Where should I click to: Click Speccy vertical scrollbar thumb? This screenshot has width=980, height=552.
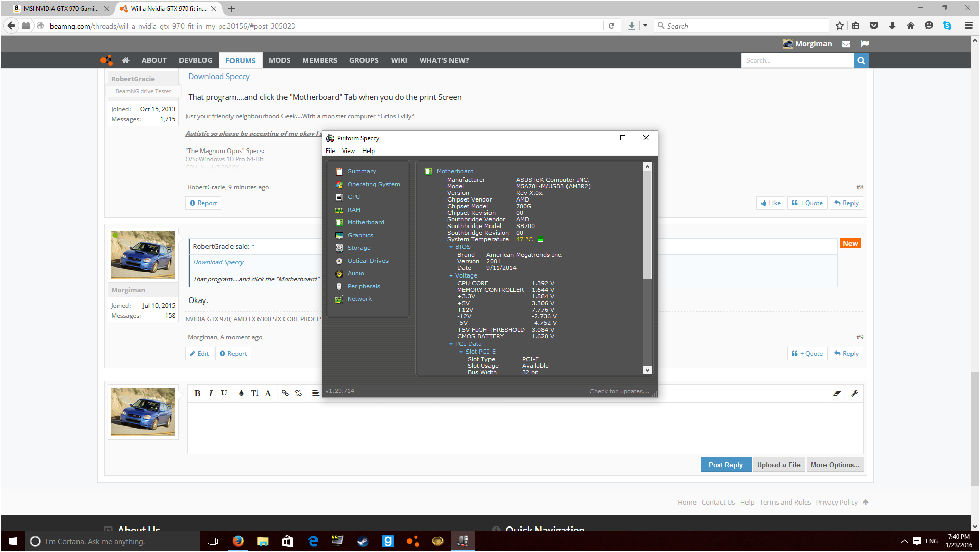pos(647,224)
